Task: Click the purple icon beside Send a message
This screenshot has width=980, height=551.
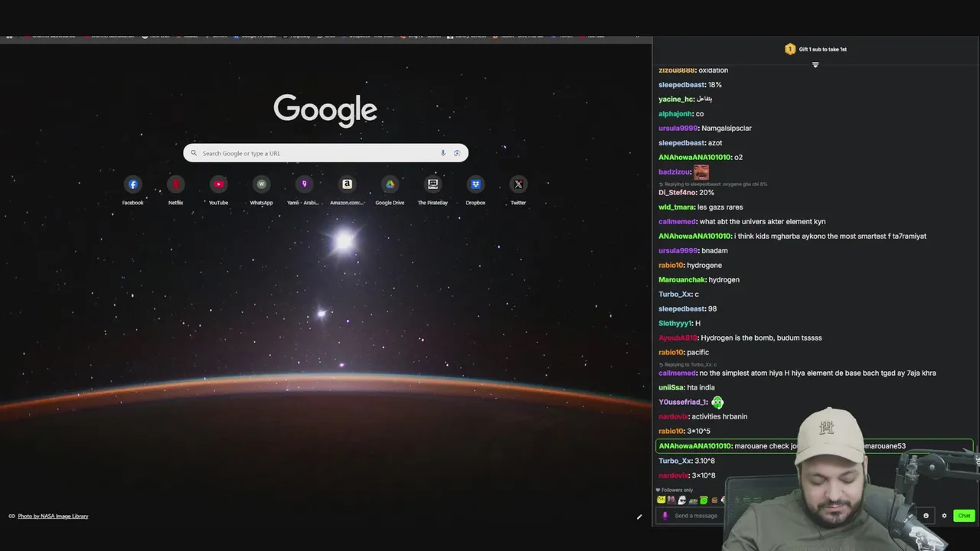Action: tap(665, 516)
